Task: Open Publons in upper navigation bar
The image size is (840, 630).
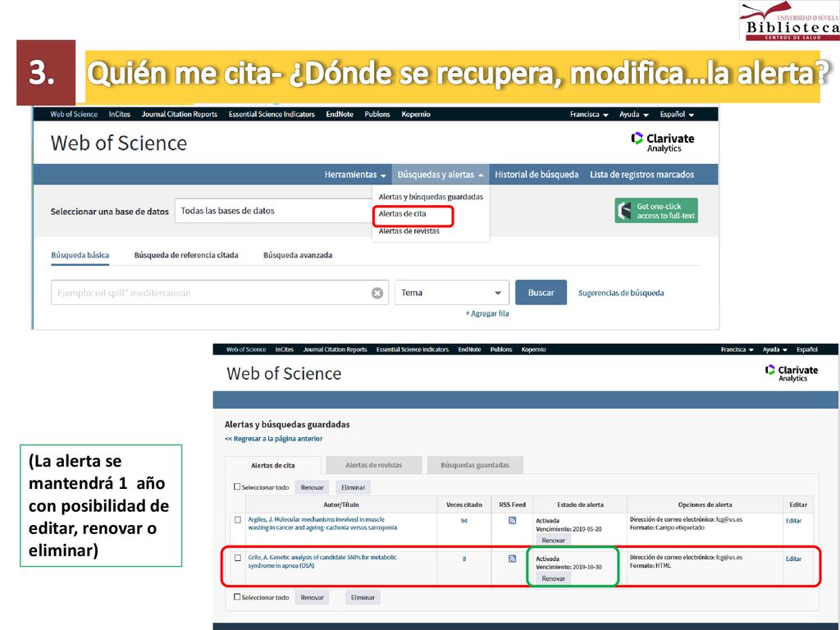Action: click(377, 114)
